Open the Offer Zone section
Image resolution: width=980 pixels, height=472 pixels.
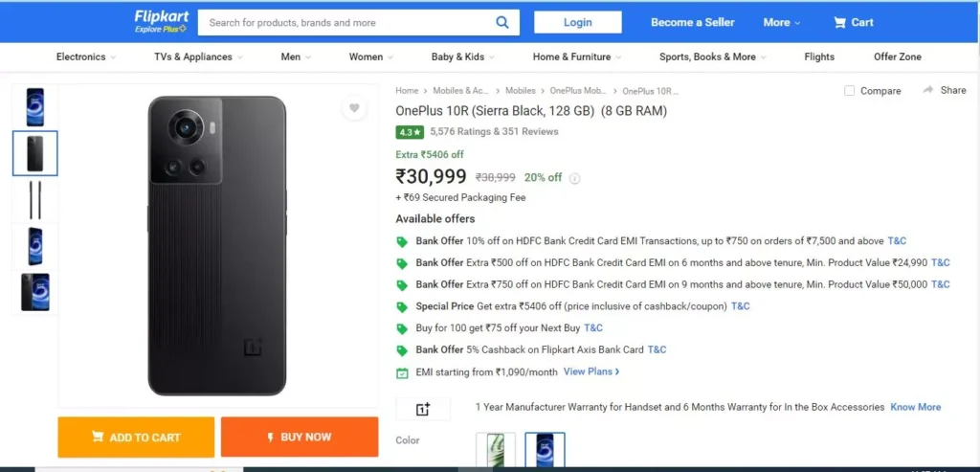(897, 56)
